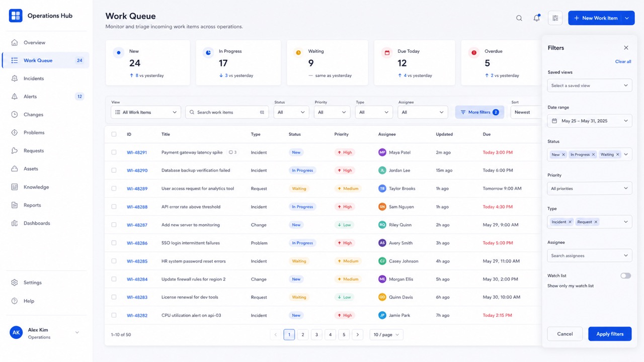The width and height of the screenshot is (644, 362).
Task: Open Knowledge in the sidebar
Action: pyautogui.click(x=46, y=187)
